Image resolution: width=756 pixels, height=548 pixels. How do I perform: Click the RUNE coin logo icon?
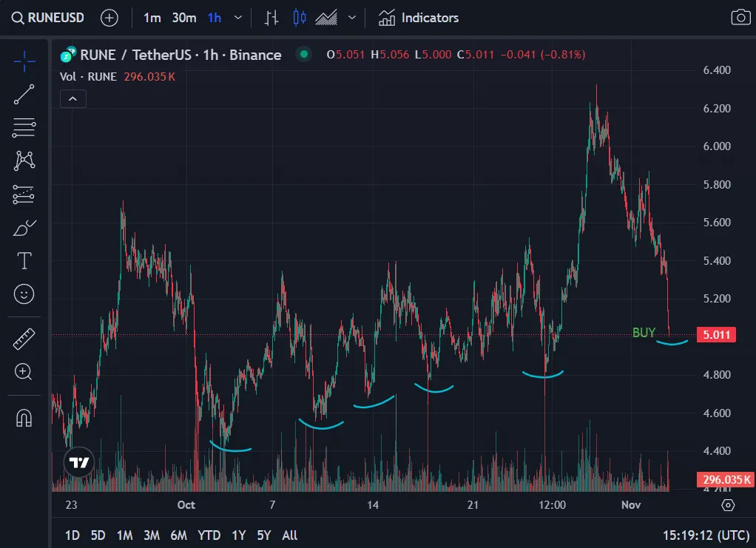pyautogui.click(x=69, y=55)
